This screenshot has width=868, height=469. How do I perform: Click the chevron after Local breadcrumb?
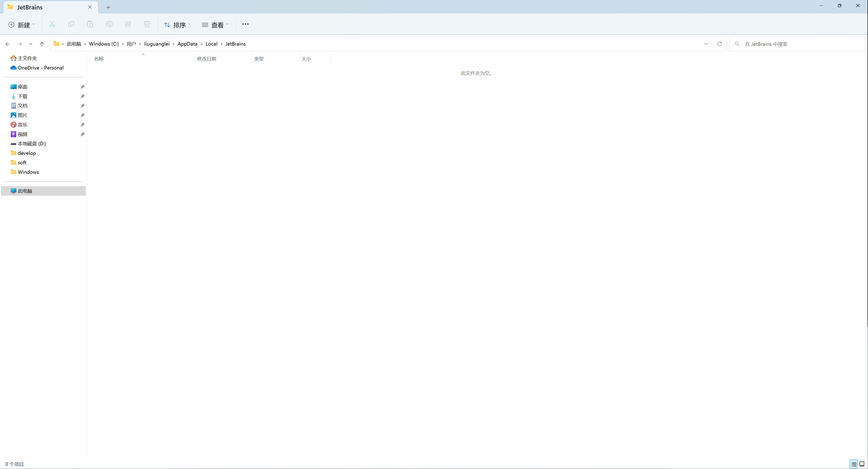(x=221, y=44)
